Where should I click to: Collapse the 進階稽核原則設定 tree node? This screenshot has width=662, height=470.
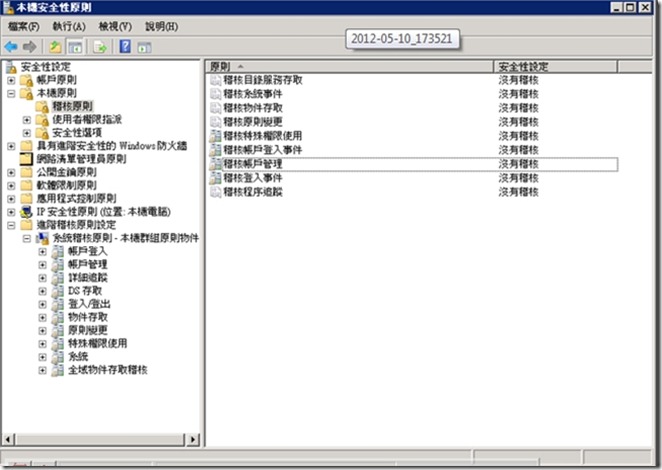tap(11, 225)
